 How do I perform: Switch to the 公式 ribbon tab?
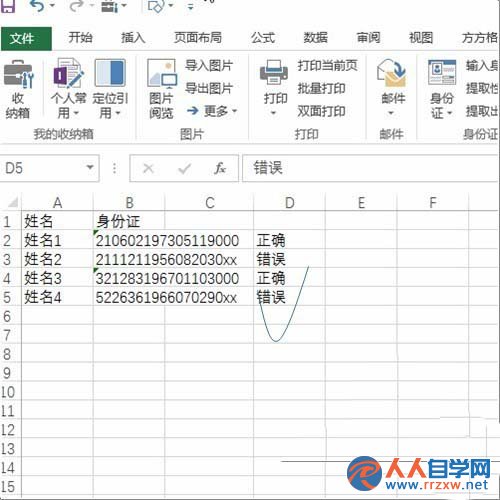(263, 38)
